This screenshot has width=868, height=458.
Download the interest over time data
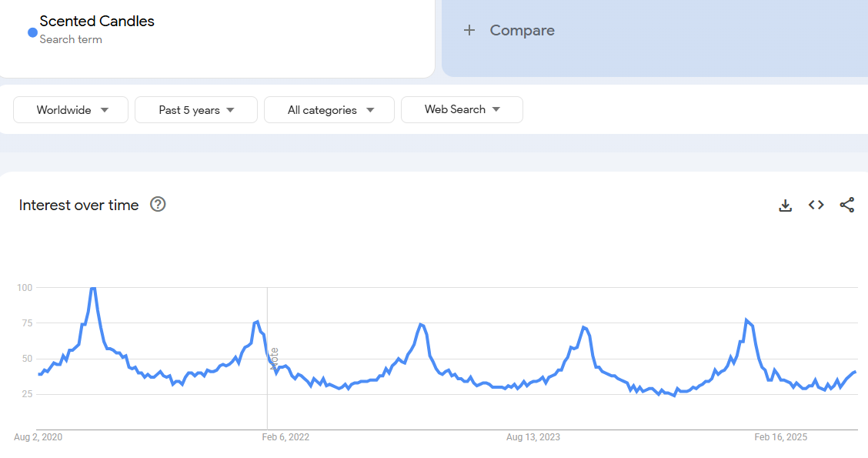785,206
